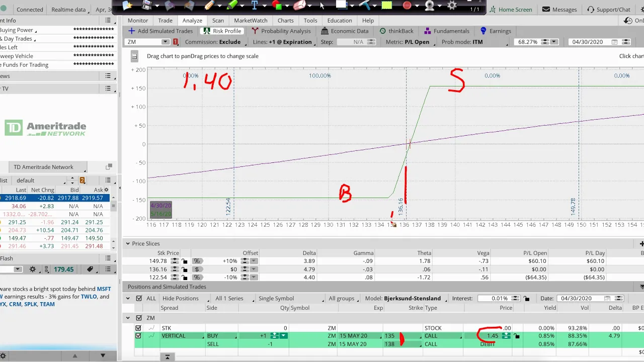
Task: Click the TWLO news link
Action: pyautogui.click(x=89, y=297)
